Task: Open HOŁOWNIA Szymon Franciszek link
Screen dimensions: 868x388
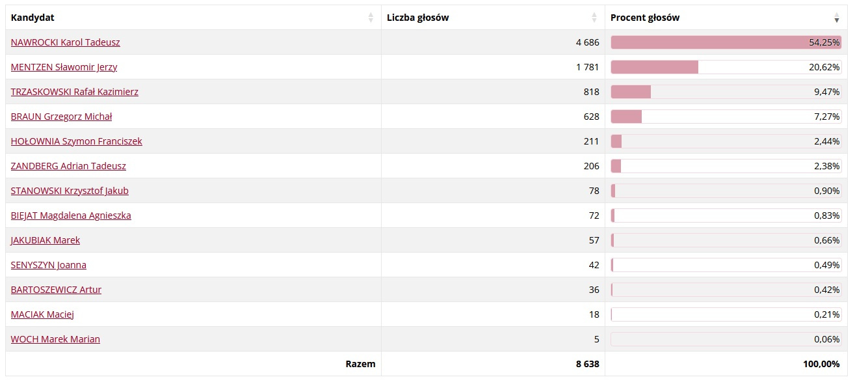Action: pyautogui.click(x=77, y=141)
